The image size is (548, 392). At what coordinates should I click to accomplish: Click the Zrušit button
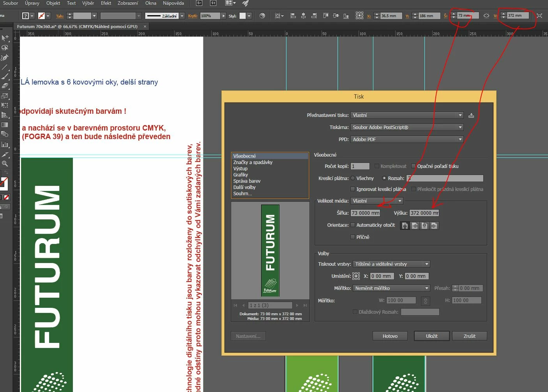(x=470, y=336)
